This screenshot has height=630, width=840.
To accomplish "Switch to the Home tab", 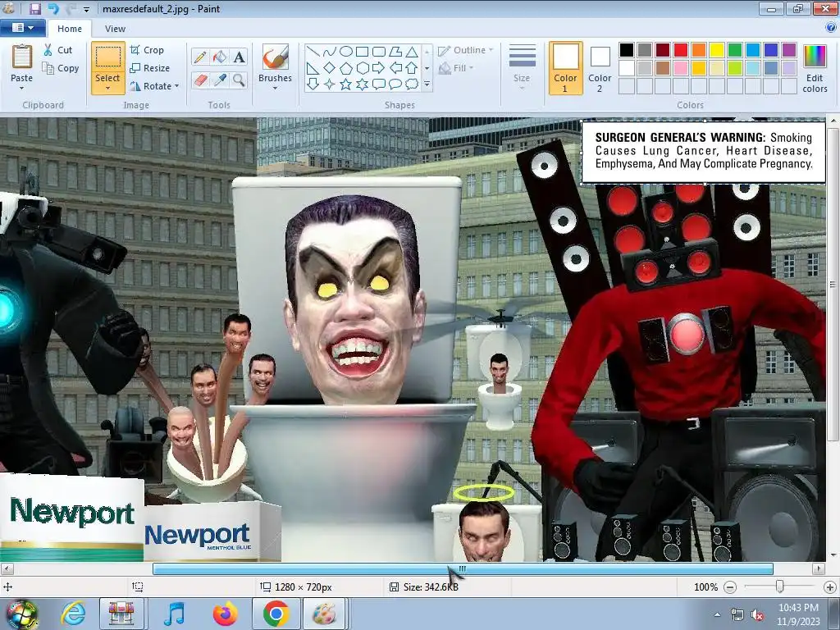I will click(x=70, y=29).
